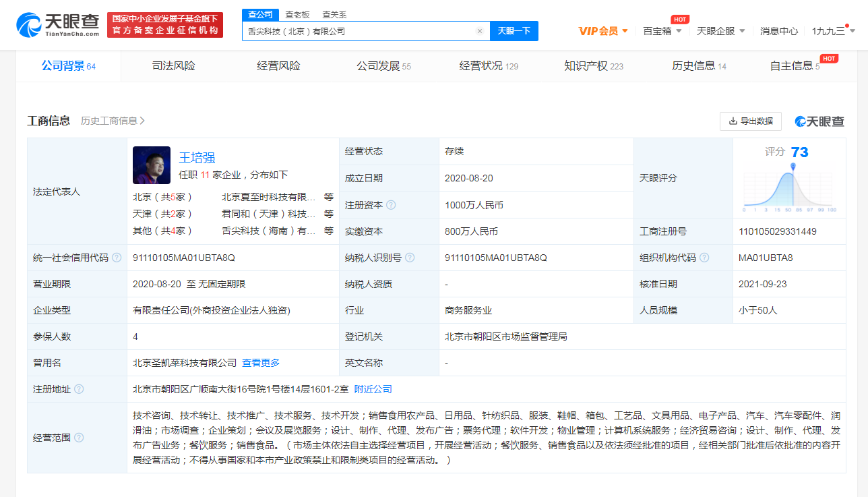Click the help icon next to 纳税人识别号
Image resolution: width=868 pixels, height=497 pixels.
410,258
